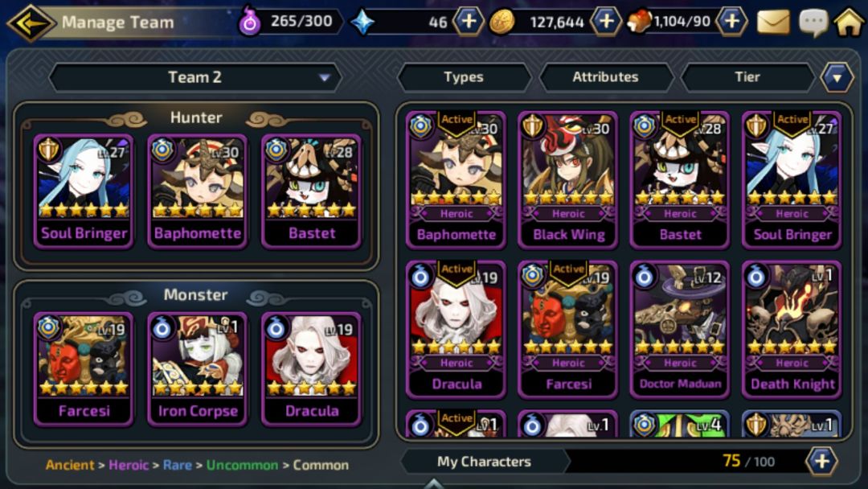Go back with the Manage Team arrow
The image size is (868, 489).
pyautogui.click(x=31, y=23)
